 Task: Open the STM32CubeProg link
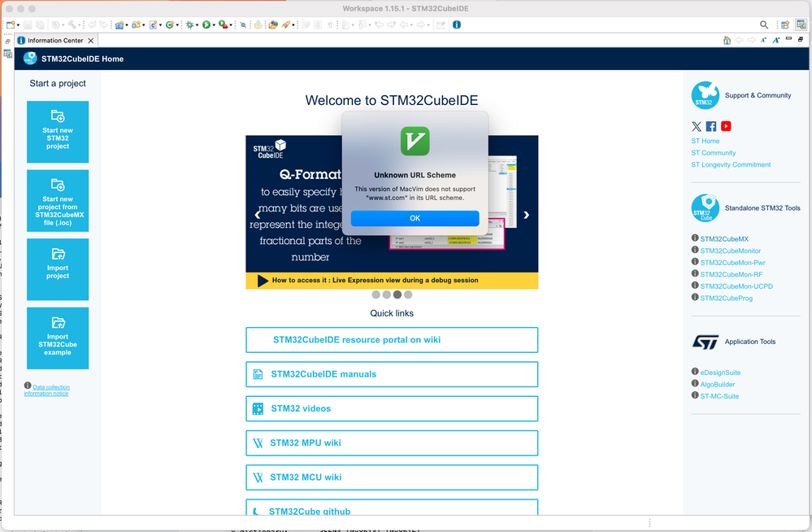pos(727,299)
